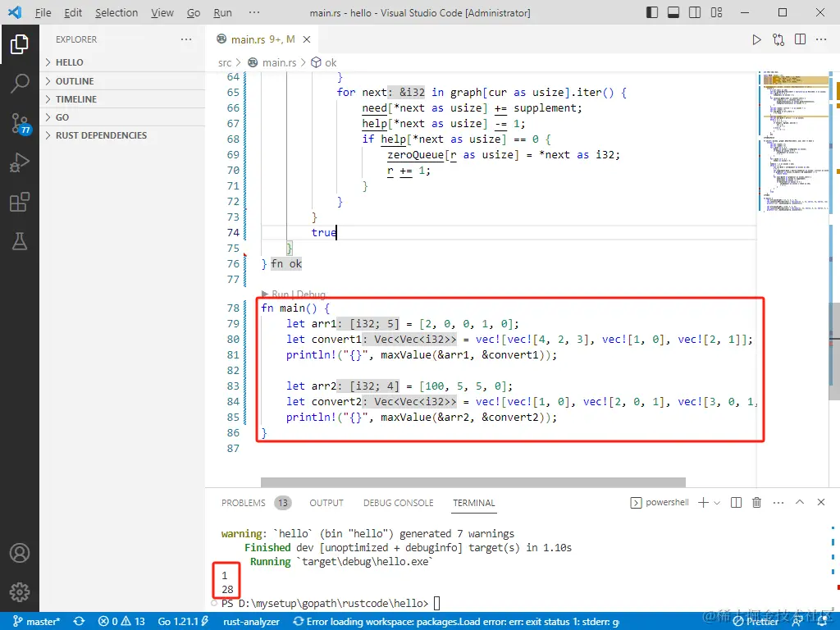The height and width of the screenshot is (630, 840).
Task: Click the fn main() code line
Action: (295, 308)
